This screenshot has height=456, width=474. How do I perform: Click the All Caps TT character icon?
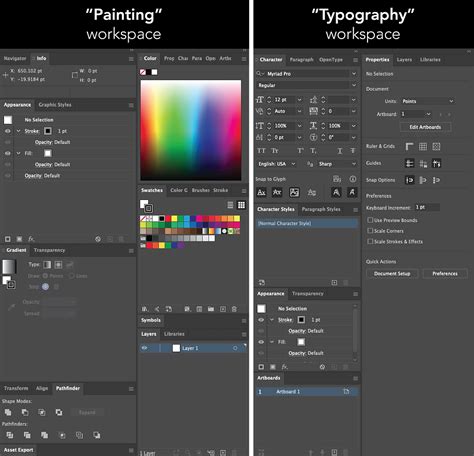[x=261, y=151]
